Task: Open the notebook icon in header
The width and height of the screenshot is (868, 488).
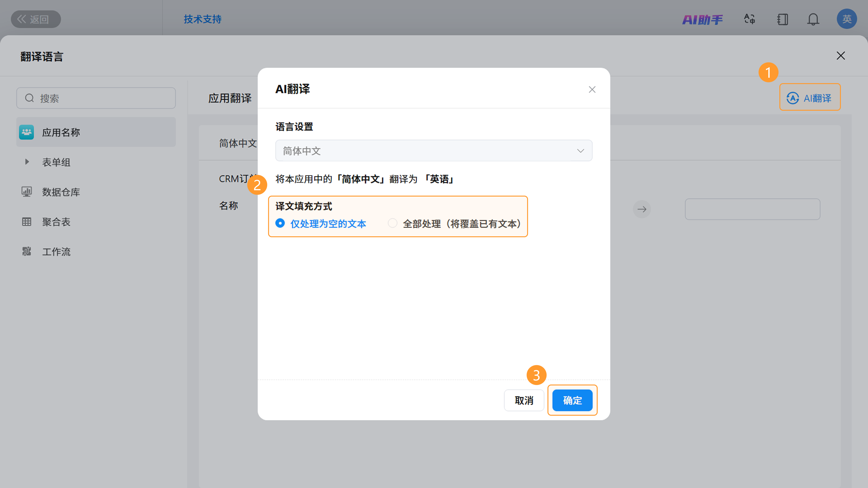Action: 782,19
